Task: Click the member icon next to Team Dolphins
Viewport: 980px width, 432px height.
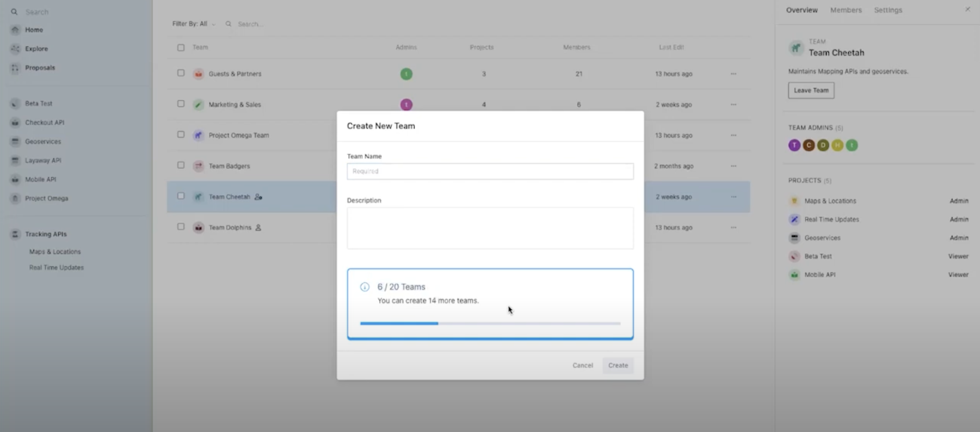Action: pyautogui.click(x=258, y=227)
